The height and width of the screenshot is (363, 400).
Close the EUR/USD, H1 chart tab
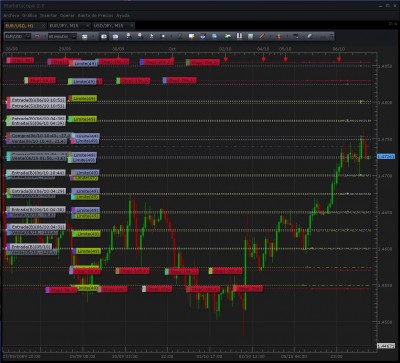pyautogui.click(x=43, y=26)
